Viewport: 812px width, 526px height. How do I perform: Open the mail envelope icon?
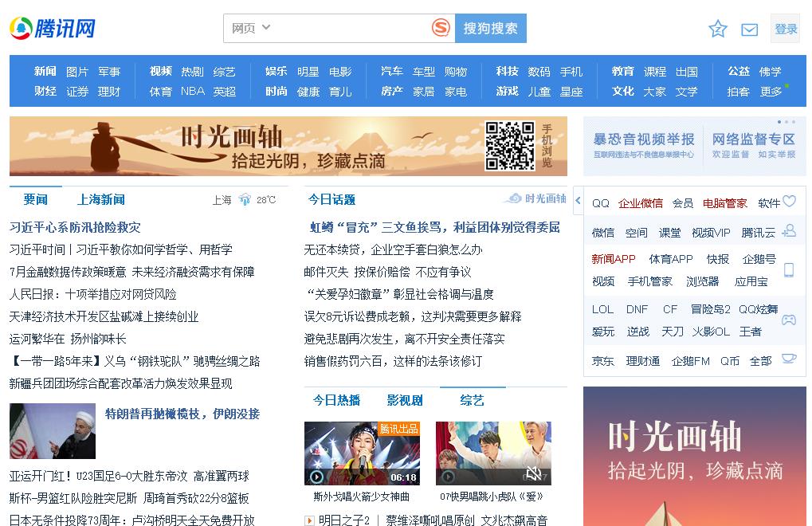749,29
